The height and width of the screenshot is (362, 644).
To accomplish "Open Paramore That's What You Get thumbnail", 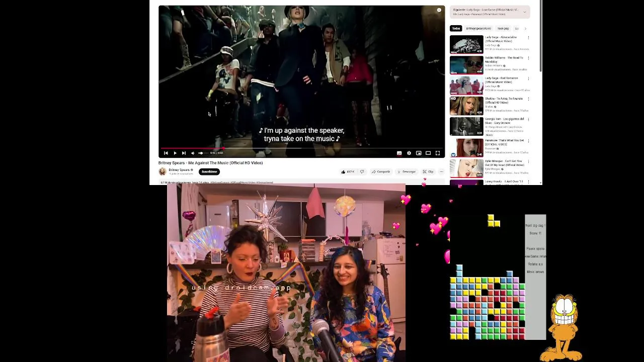I will [466, 147].
